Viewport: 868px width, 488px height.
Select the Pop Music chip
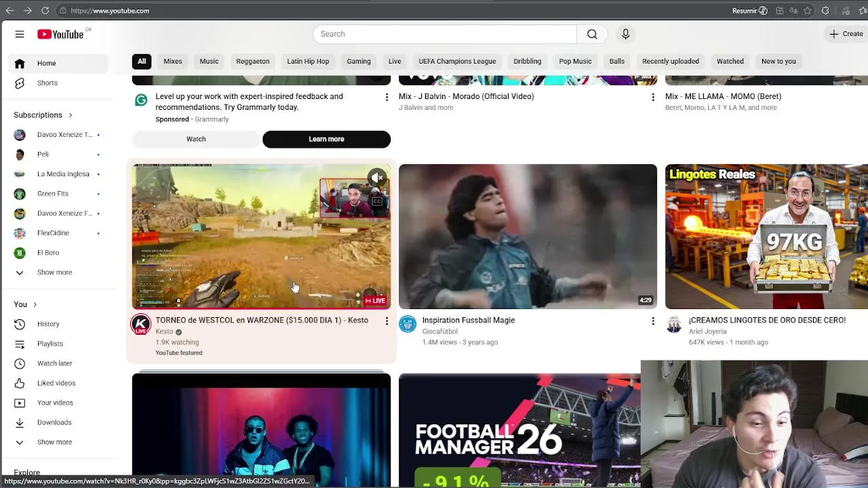[575, 61]
